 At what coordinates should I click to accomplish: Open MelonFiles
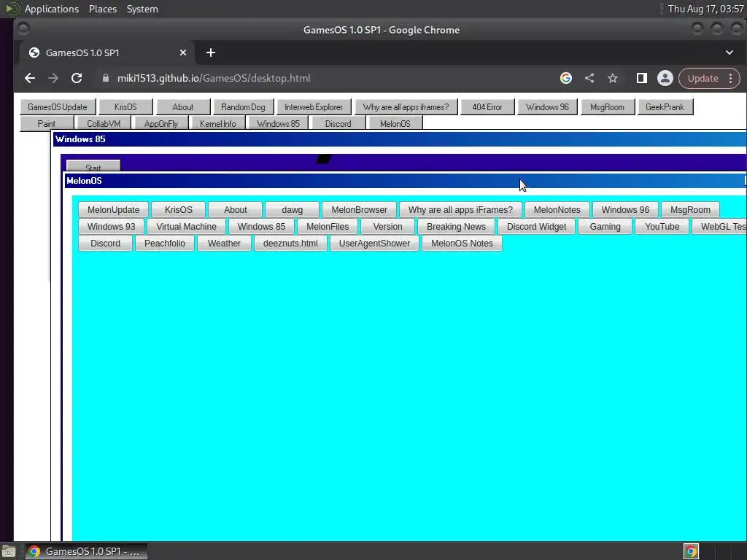coord(328,226)
